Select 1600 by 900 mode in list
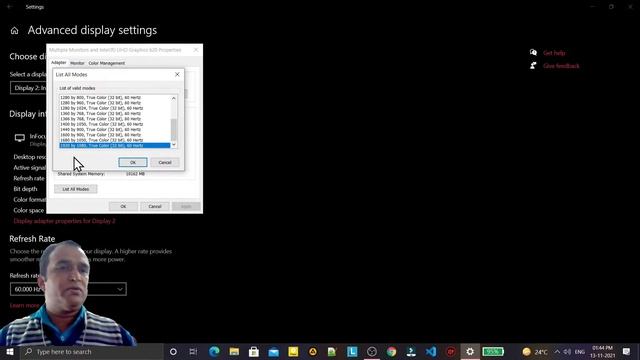640x360 pixels. [101, 135]
